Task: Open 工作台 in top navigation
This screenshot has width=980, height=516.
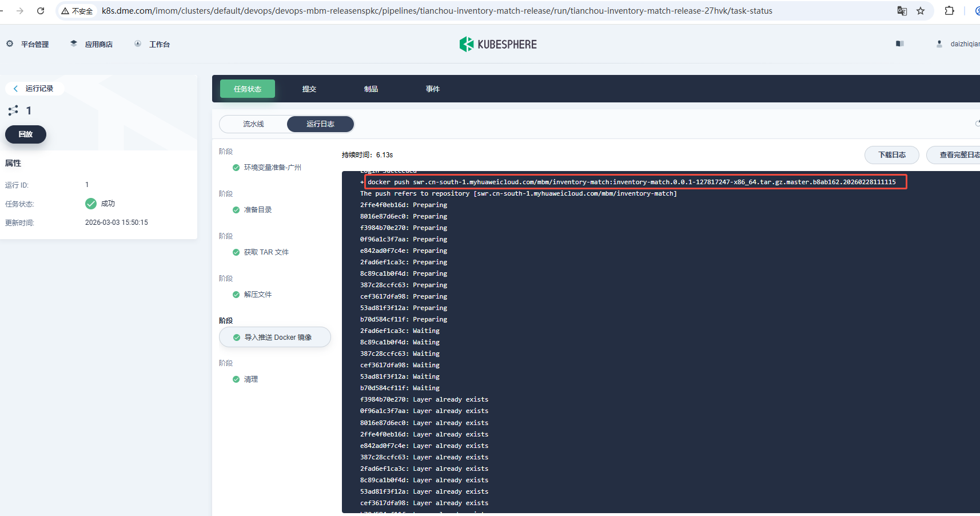Action: (159, 44)
